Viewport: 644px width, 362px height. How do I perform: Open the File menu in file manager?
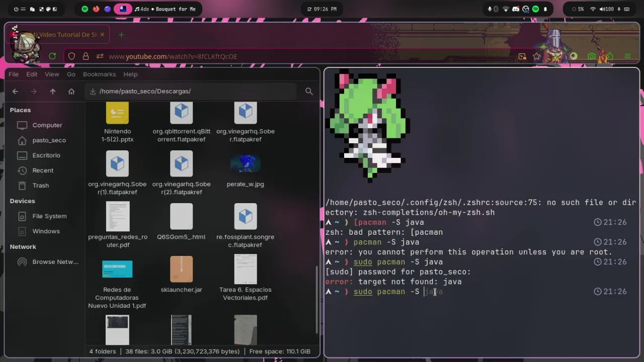tap(14, 74)
